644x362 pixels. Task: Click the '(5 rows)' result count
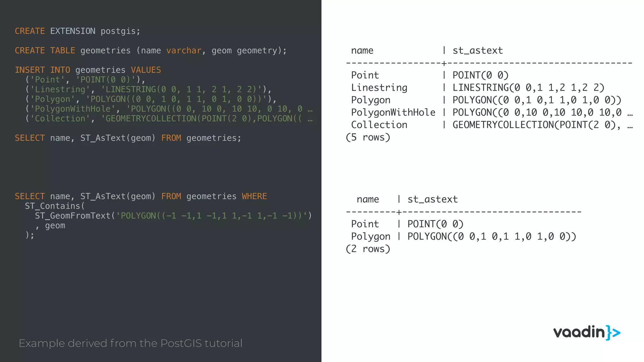pos(368,137)
